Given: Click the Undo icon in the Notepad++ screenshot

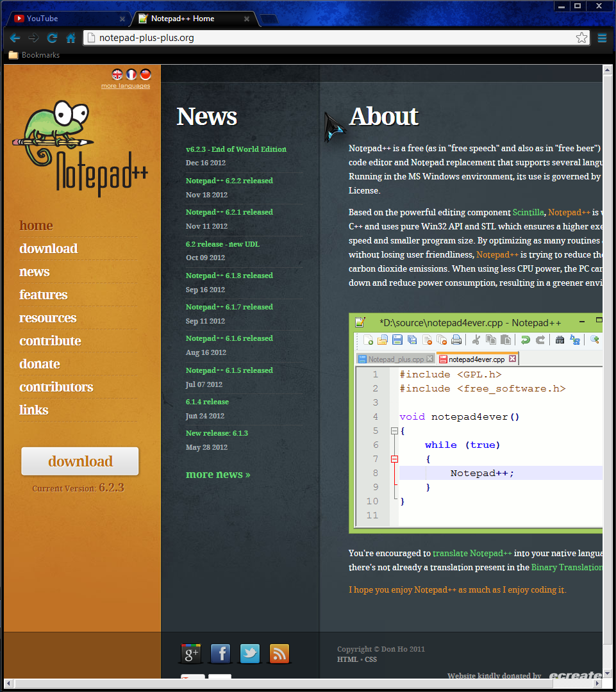Looking at the screenshot, I should 526,340.
